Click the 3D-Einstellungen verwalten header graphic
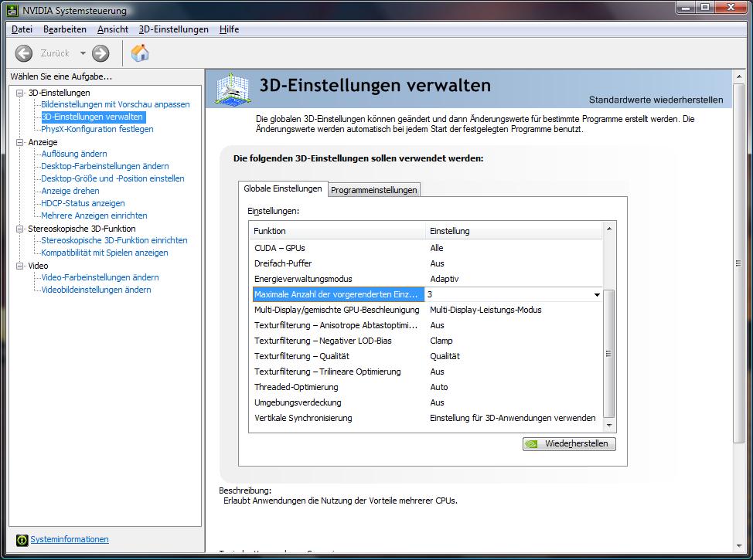The width and height of the screenshot is (753, 560). click(233, 88)
